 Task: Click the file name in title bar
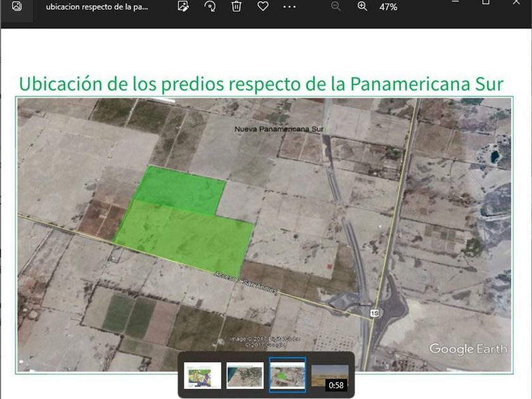97,7
